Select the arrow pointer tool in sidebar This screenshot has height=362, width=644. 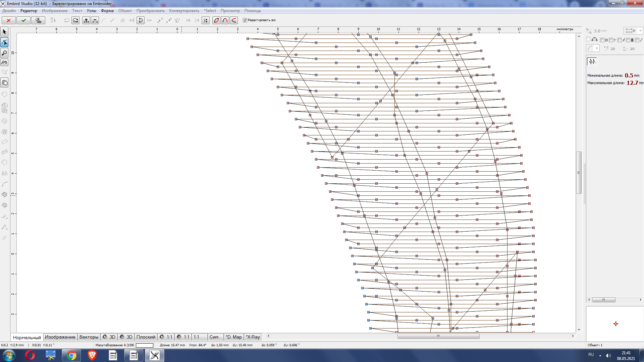[4, 32]
